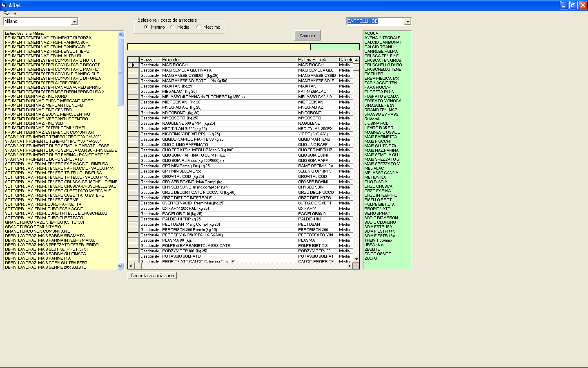
Task: Click the green association text field
Action: click(335, 47)
